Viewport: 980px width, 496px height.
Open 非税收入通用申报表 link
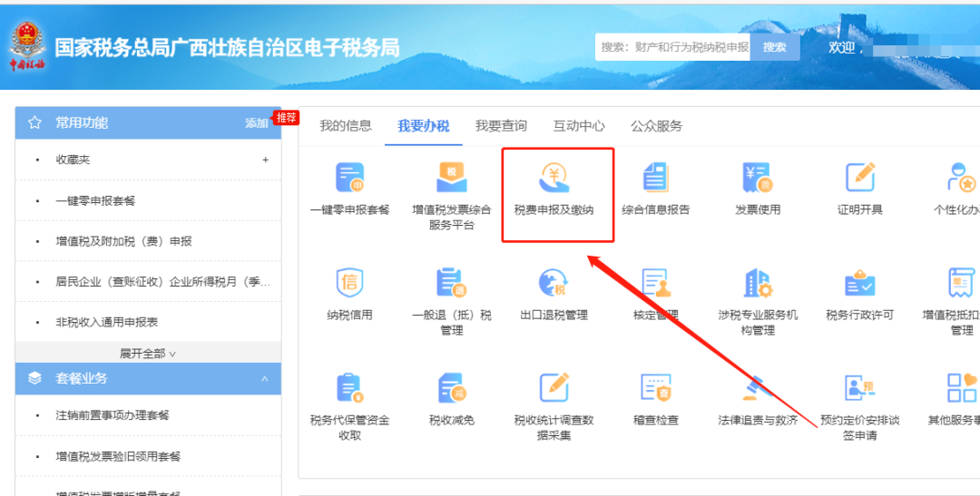pyautogui.click(x=107, y=322)
